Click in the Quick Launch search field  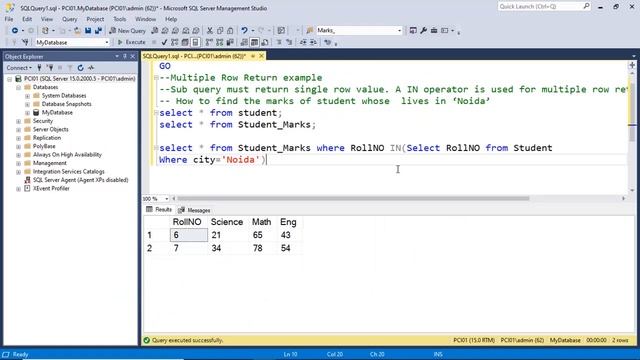pyautogui.click(x=540, y=7)
